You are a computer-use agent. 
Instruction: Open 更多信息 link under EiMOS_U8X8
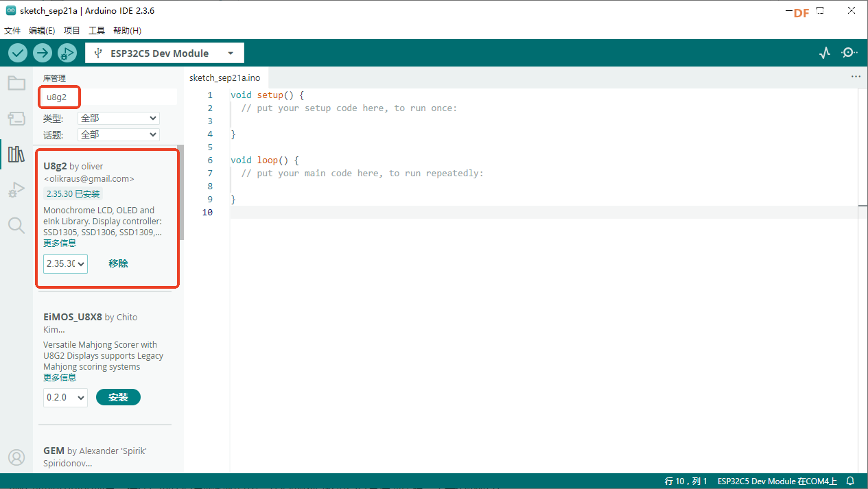60,378
